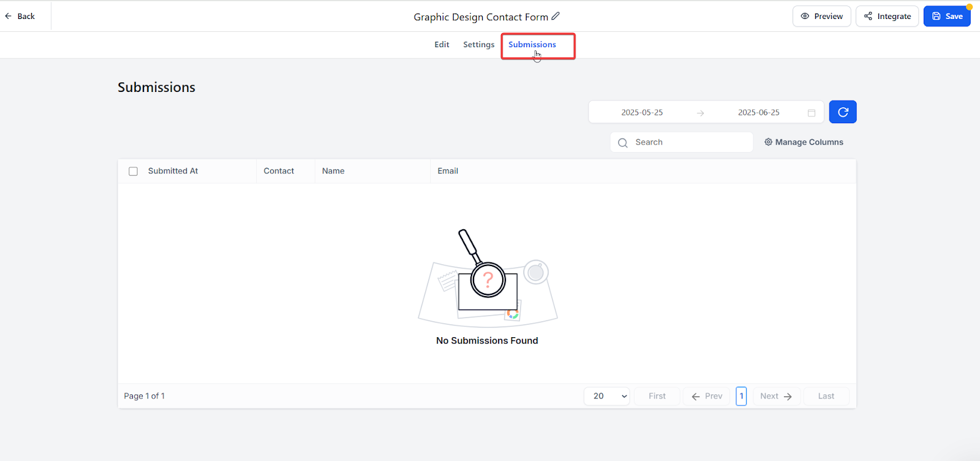This screenshot has height=461, width=980.
Task: Pick end date 2025-06-25 field
Action: 758,113
